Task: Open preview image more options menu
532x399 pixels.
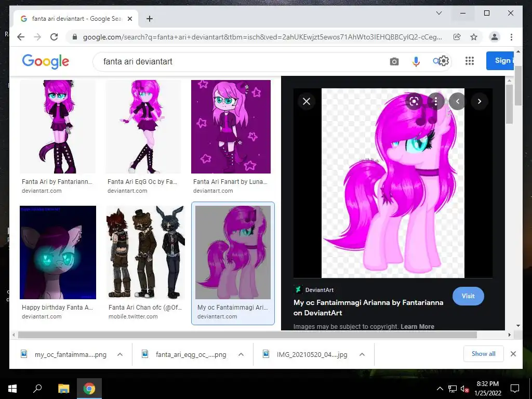Action: pyautogui.click(x=436, y=101)
